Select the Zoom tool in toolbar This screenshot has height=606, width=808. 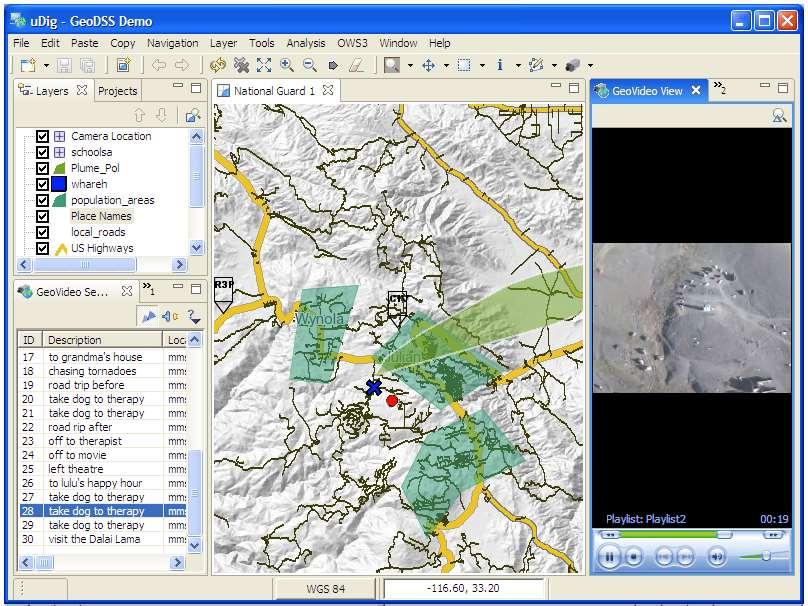[392, 65]
